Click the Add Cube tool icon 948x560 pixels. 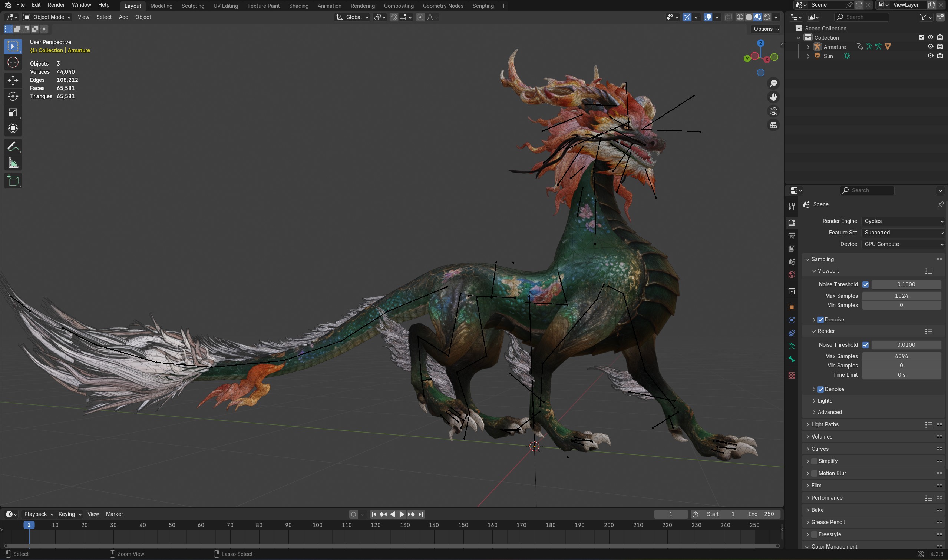tap(13, 181)
